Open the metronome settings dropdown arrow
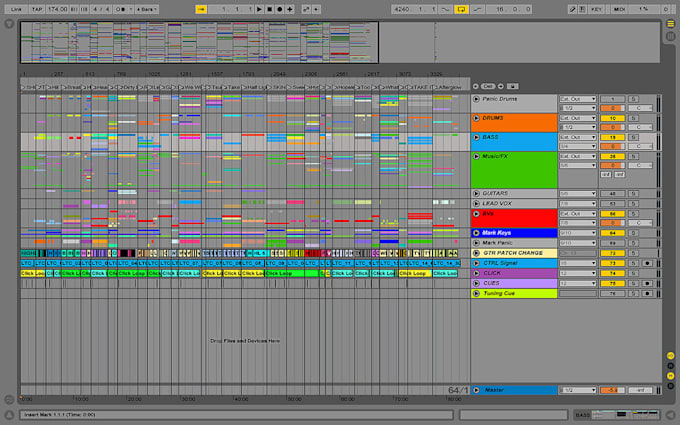This screenshot has width=680, height=425. click(x=131, y=9)
